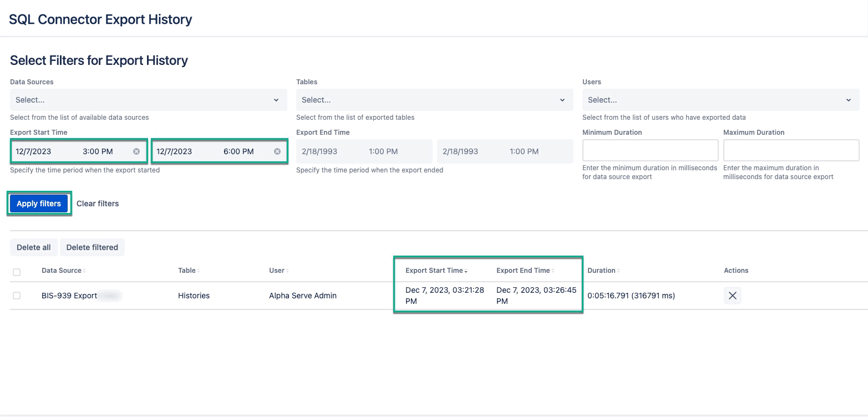Screen dimensions: 868x417
Task: Clear the 6:00 PM end time filter
Action: click(x=277, y=150)
